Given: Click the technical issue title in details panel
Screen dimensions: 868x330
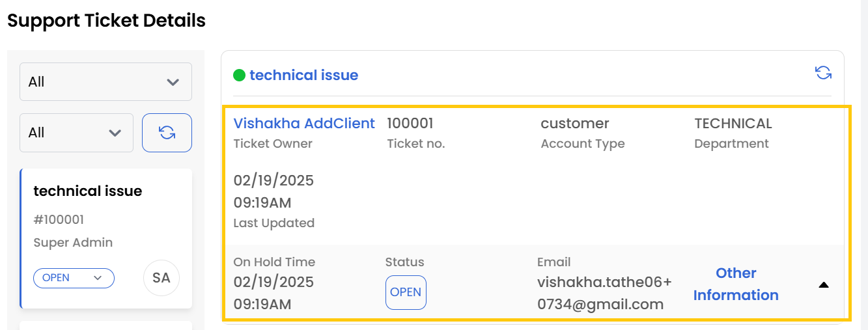Looking at the screenshot, I should point(303,76).
